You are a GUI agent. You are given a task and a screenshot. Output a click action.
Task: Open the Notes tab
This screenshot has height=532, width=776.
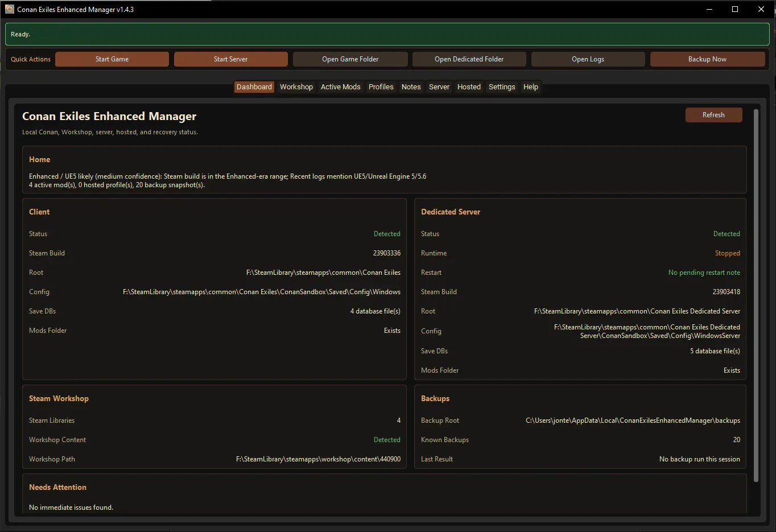point(411,87)
